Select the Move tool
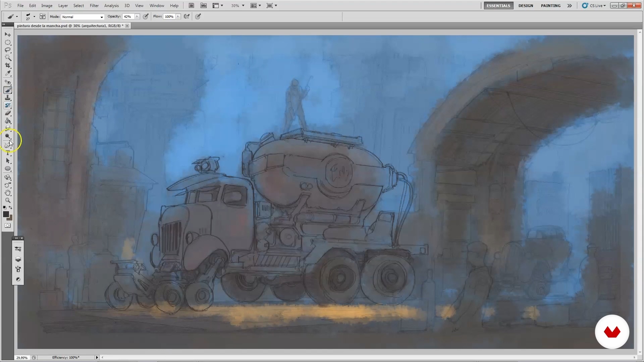The image size is (644, 362). pyautogui.click(x=8, y=35)
